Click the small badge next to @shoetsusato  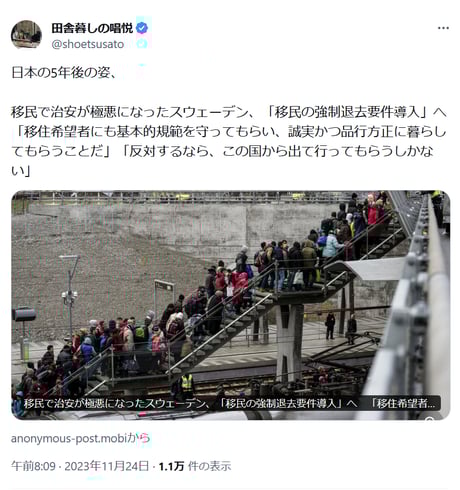[x=142, y=44]
